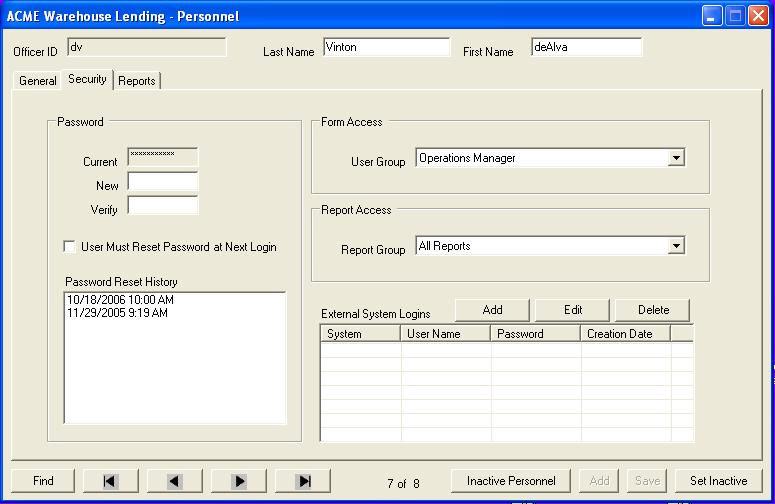Image resolution: width=775 pixels, height=504 pixels.
Task: Open the User Group dropdown arrow
Action: coord(676,158)
